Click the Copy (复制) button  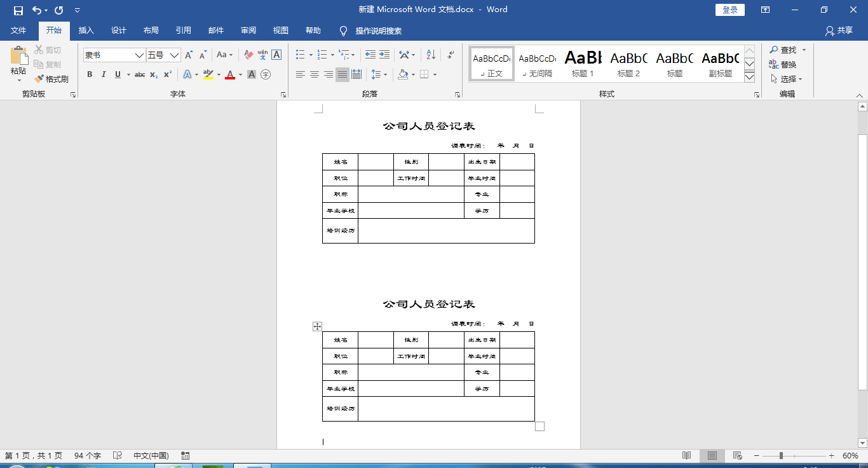pos(48,64)
